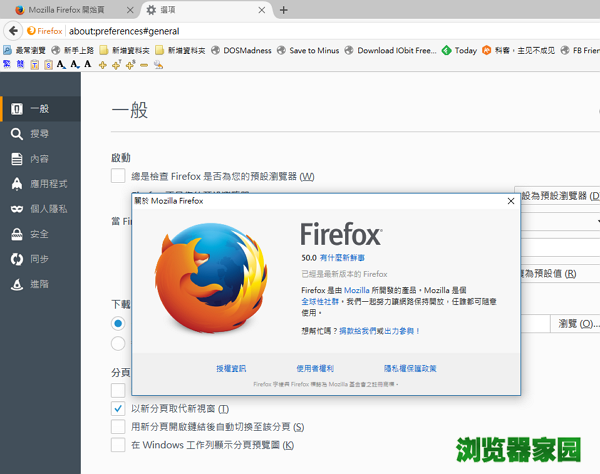600x474 pixels.
Task: Click the new tab plus button
Action: pyautogui.click(x=283, y=10)
